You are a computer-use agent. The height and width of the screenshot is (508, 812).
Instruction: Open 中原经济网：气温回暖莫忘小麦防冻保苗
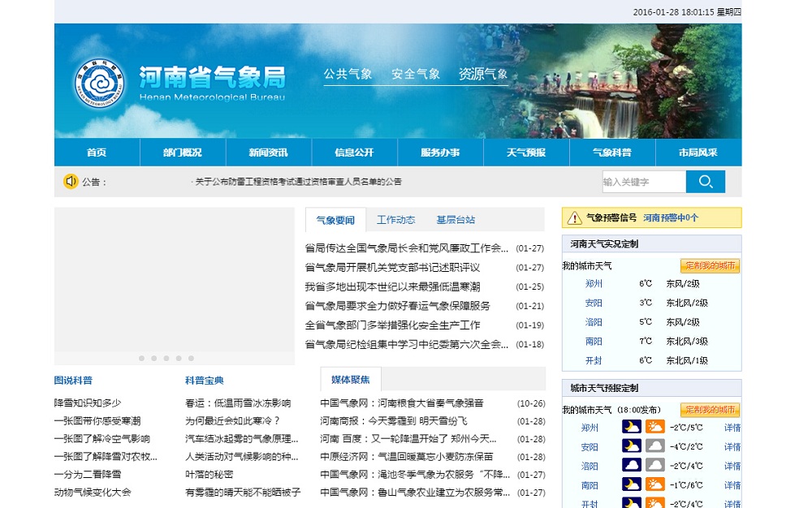[x=407, y=456]
